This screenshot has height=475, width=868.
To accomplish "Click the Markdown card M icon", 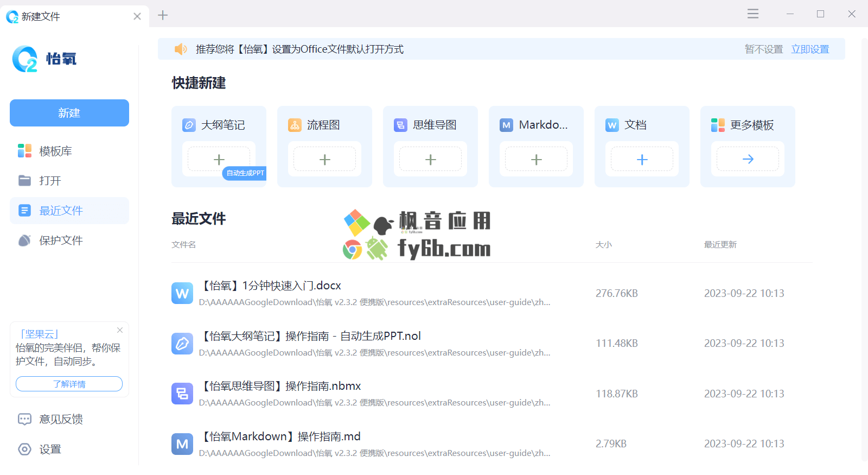I will point(506,125).
